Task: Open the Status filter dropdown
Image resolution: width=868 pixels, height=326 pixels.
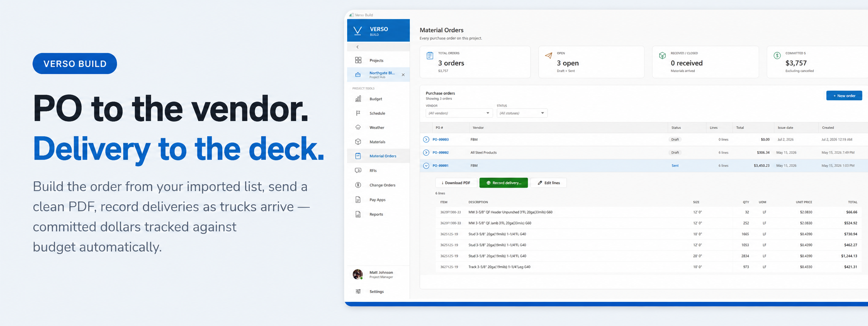Action: 522,113
